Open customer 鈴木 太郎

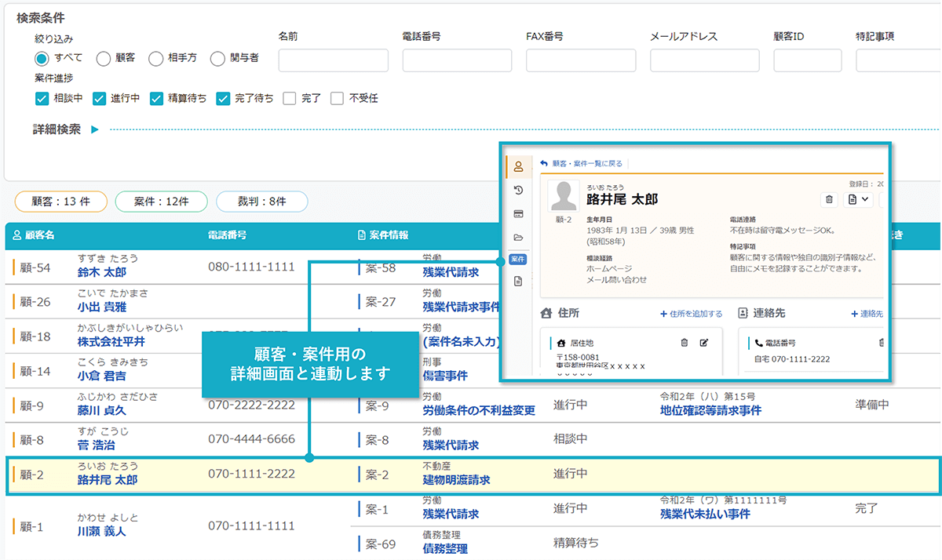(x=101, y=272)
